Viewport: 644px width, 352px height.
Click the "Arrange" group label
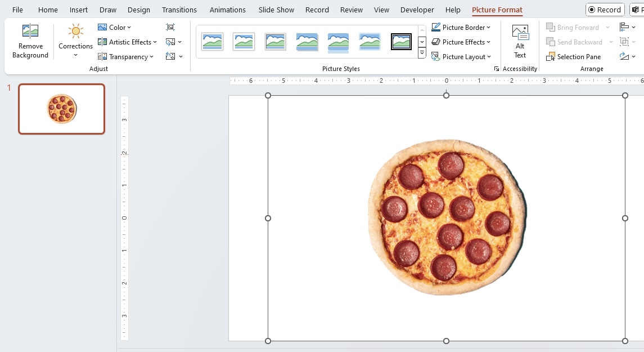tap(592, 69)
